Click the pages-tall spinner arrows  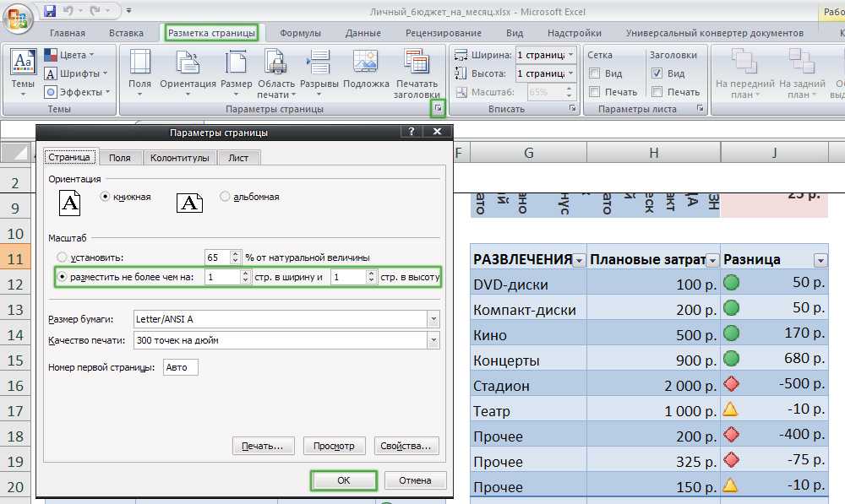click(371, 277)
